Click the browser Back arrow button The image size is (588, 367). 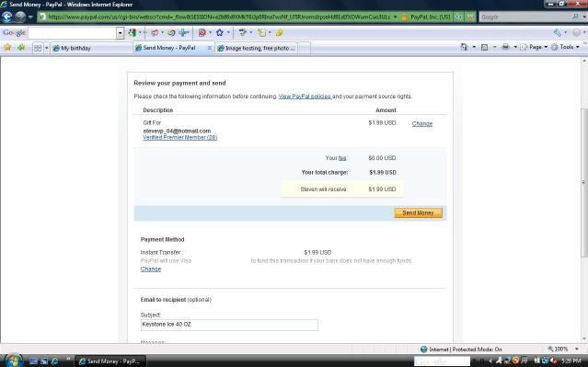point(7,17)
